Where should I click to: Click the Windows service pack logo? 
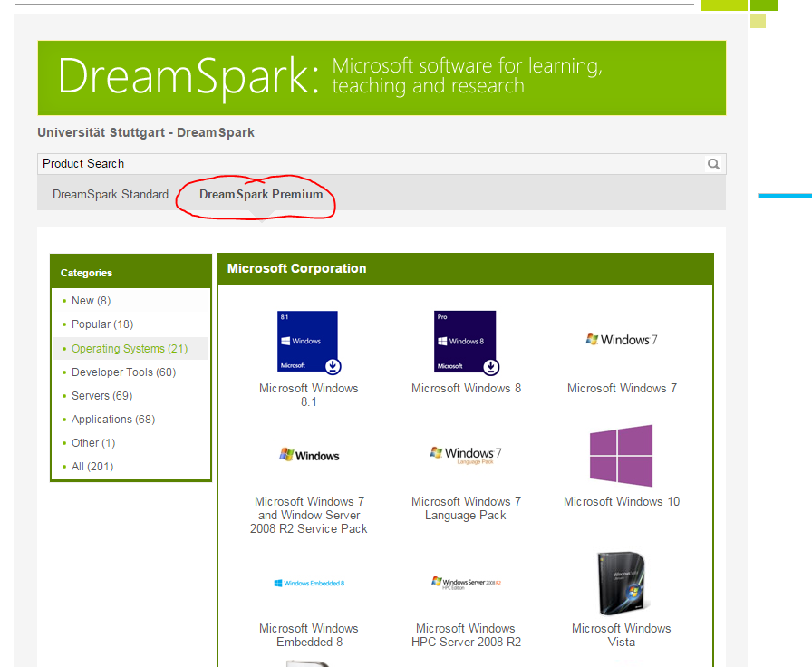click(x=309, y=455)
